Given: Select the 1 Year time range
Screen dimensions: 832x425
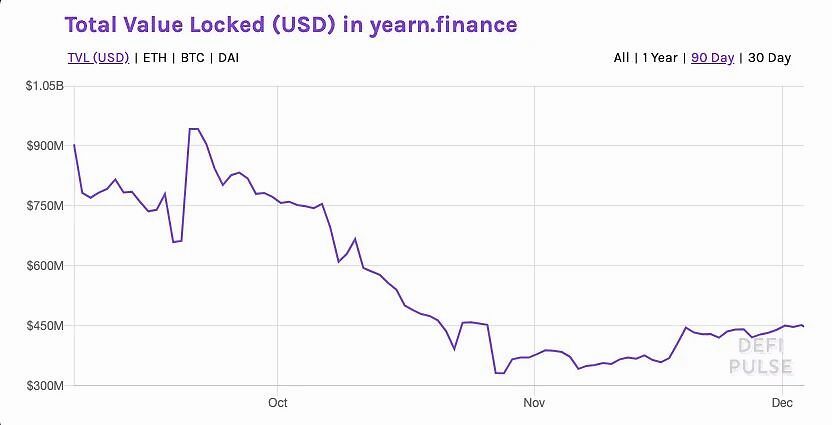Looking at the screenshot, I should tap(660, 58).
